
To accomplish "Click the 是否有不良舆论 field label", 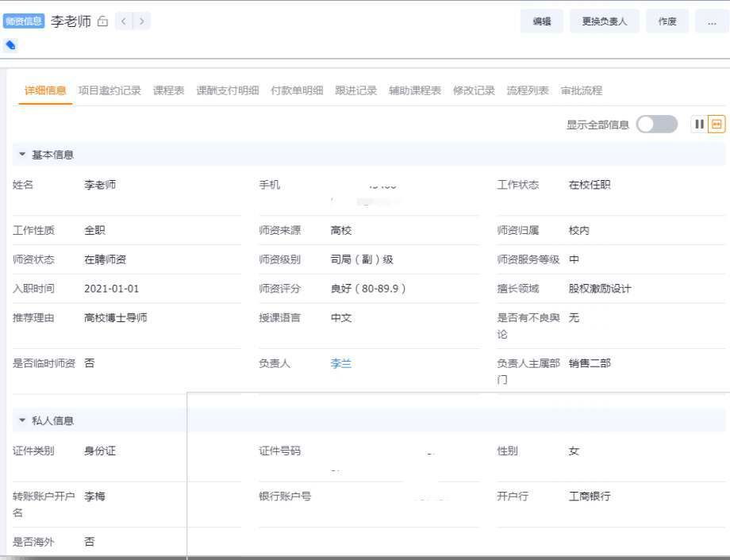I will 528,326.
